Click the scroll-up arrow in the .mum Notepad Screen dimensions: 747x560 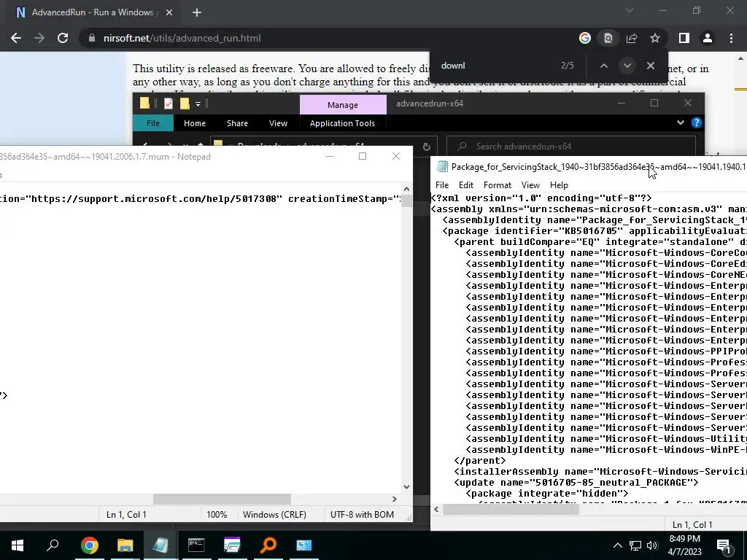coord(406,189)
